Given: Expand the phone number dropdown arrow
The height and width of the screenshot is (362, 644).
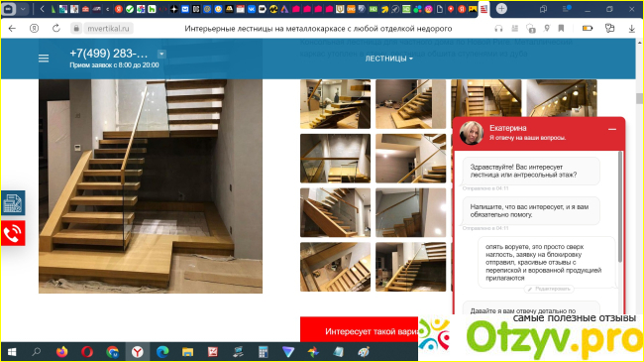Looking at the screenshot, I should pos(161,54).
